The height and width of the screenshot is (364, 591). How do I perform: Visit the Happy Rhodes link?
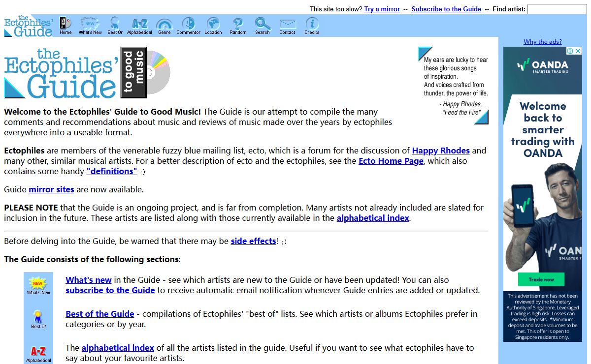(x=441, y=151)
